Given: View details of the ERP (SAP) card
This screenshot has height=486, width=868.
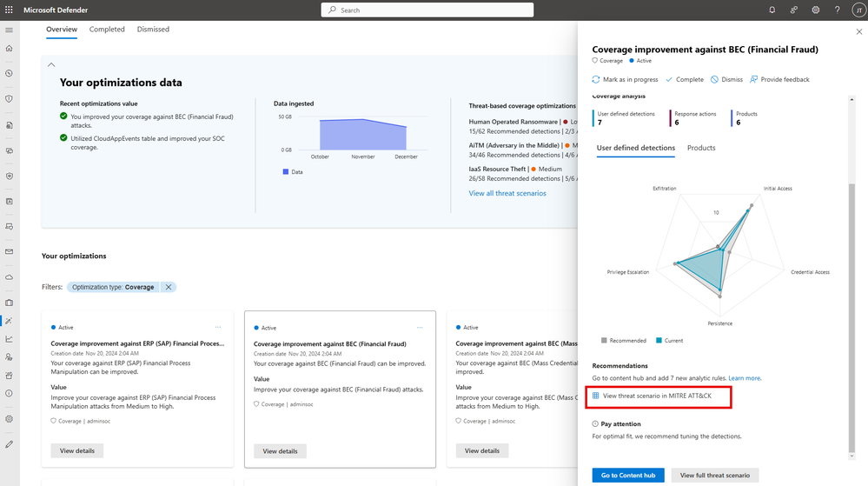Looking at the screenshot, I should tap(77, 450).
